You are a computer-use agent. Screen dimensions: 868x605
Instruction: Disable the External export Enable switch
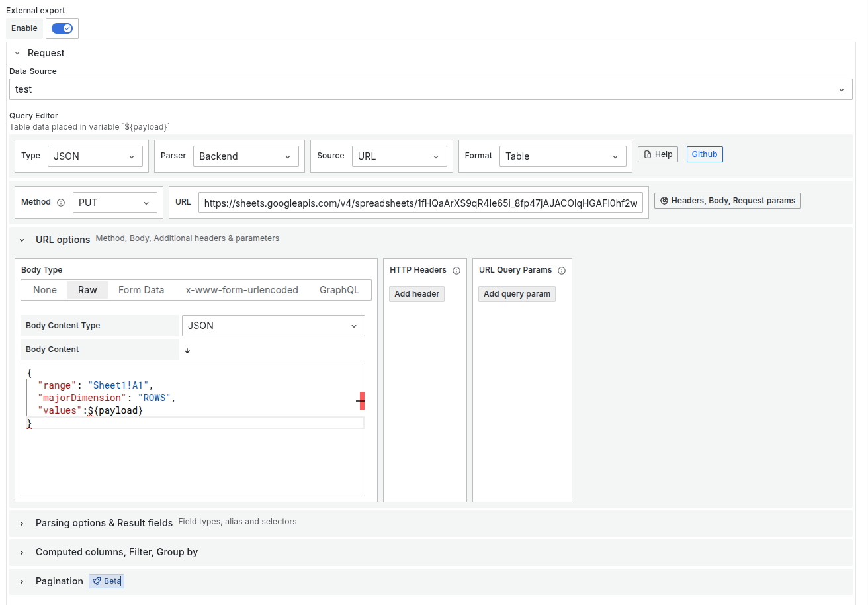pos(62,28)
